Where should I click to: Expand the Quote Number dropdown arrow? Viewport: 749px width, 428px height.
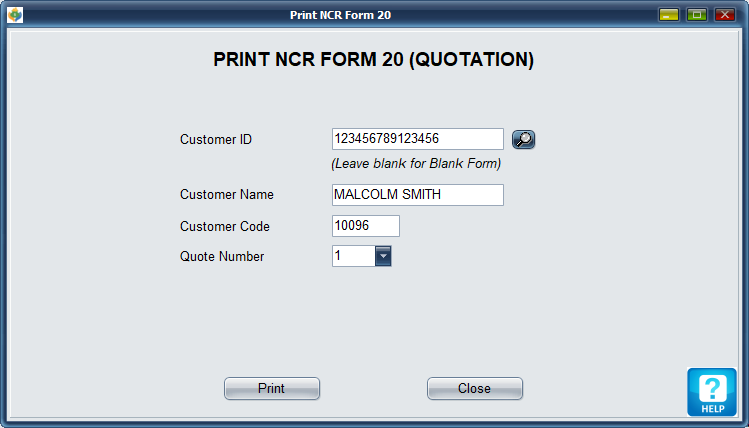click(x=383, y=256)
